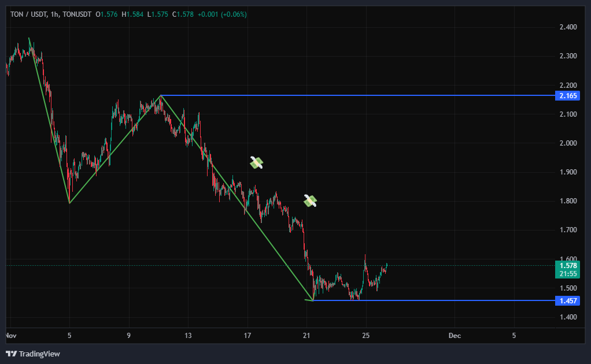The height and width of the screenshot is (364, 591).
Task: Click the H1.584 high value in header
Action: pos(132,14)
